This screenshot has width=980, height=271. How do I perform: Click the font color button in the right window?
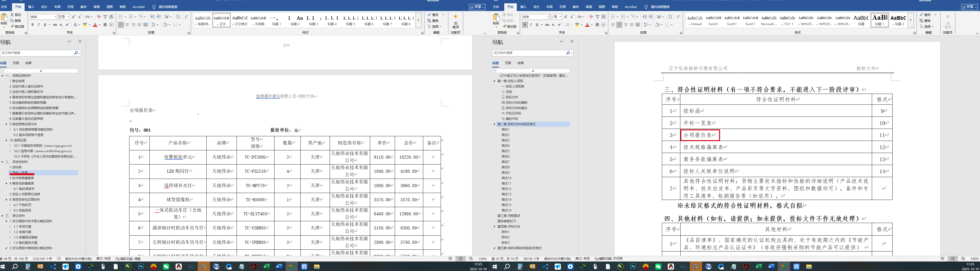587,25
